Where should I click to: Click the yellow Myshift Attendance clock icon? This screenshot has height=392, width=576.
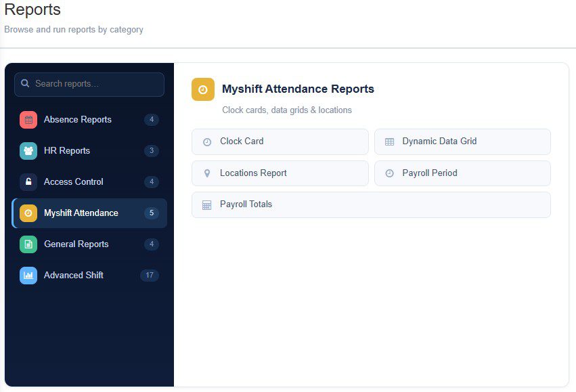(x=28, y=213)
